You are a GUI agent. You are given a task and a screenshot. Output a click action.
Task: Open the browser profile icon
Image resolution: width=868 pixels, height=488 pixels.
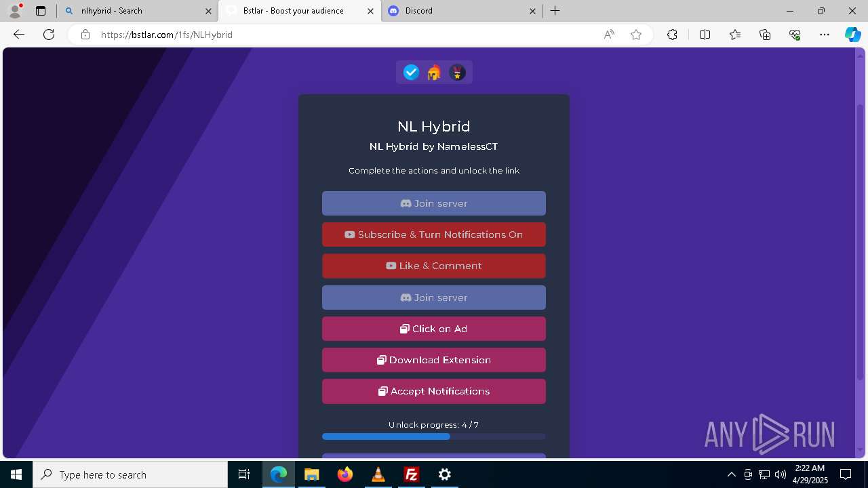point(14,11)
